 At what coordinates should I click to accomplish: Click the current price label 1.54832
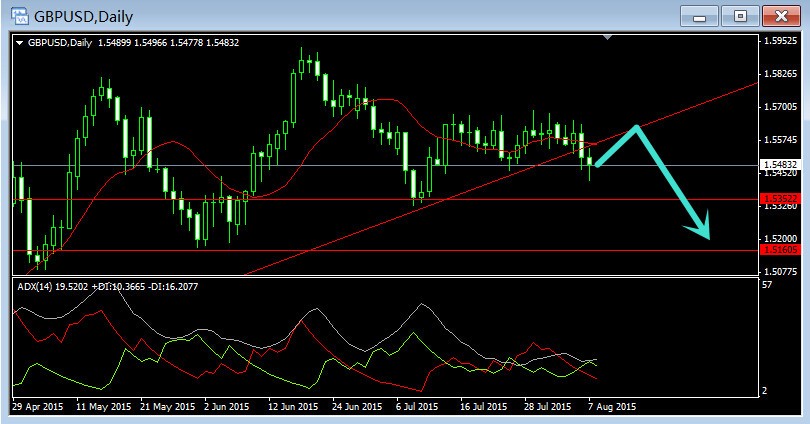tap(780, 165)
